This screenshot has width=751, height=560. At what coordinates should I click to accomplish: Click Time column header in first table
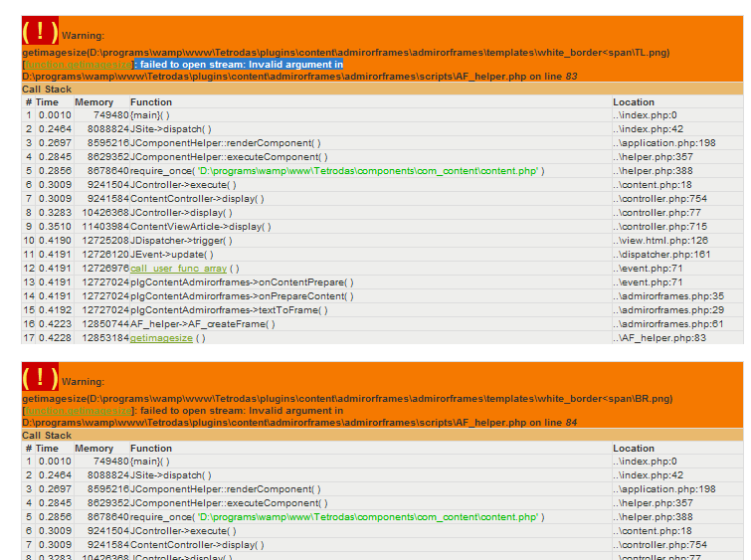(47, 102)
